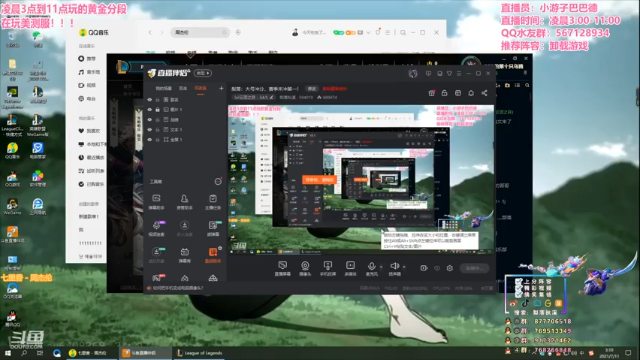
Task: Switch to League of Legends taskbar item
Action: (200, 353)
